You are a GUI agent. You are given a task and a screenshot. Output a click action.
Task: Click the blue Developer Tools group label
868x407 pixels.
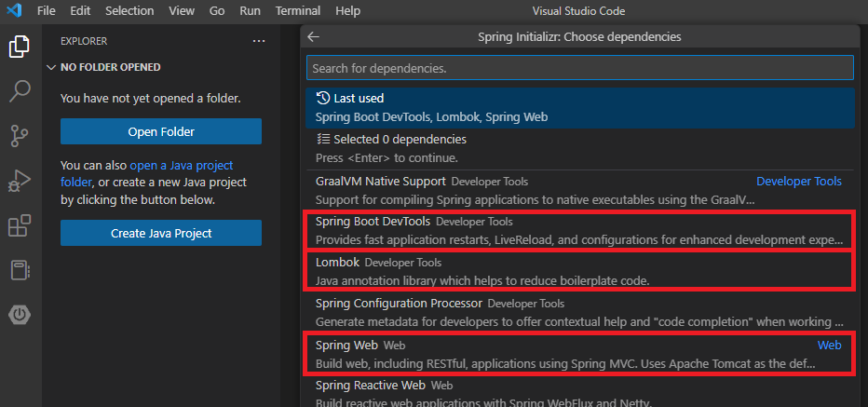(x=799, y=181)
